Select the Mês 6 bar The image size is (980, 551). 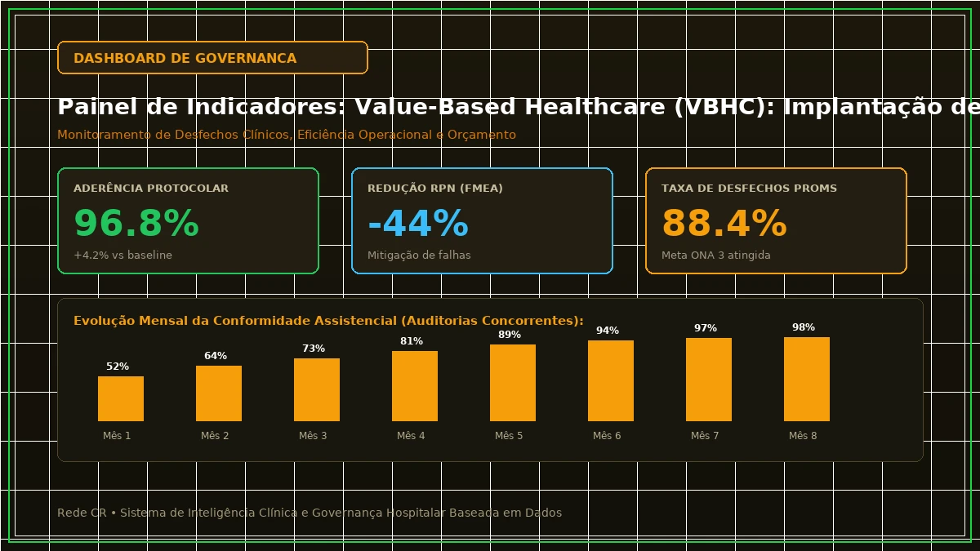click(611, 380)
